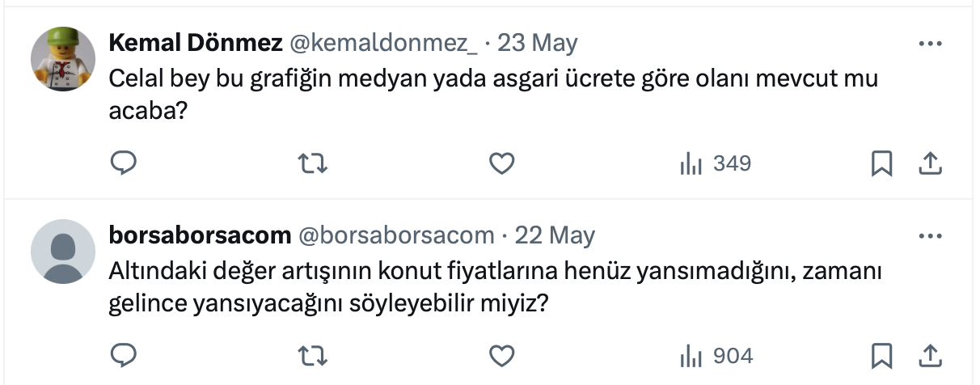Share borsaborsacom's tweet
Screen dimensions: 980x385
pyautogui.click(x=931, y=356)
